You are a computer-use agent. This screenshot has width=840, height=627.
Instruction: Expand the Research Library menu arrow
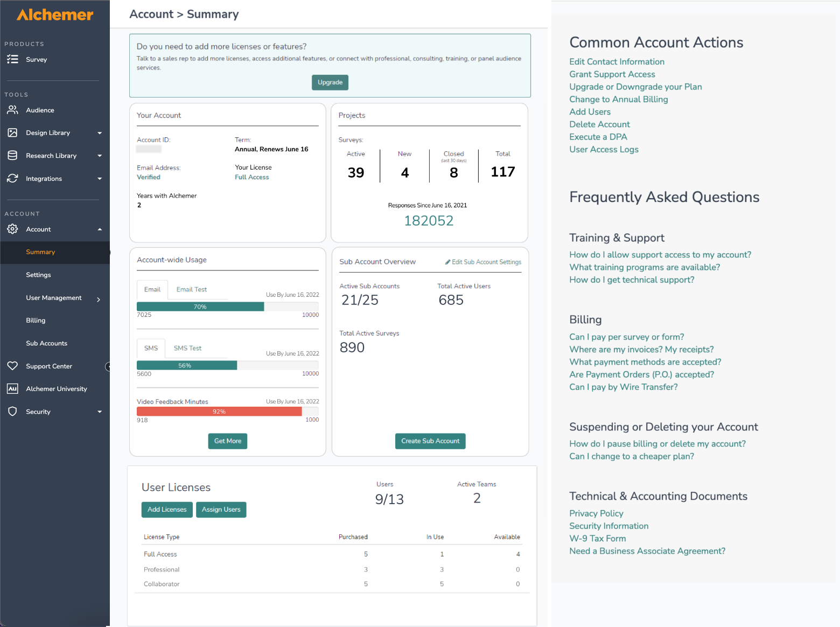tap(100, 156)
